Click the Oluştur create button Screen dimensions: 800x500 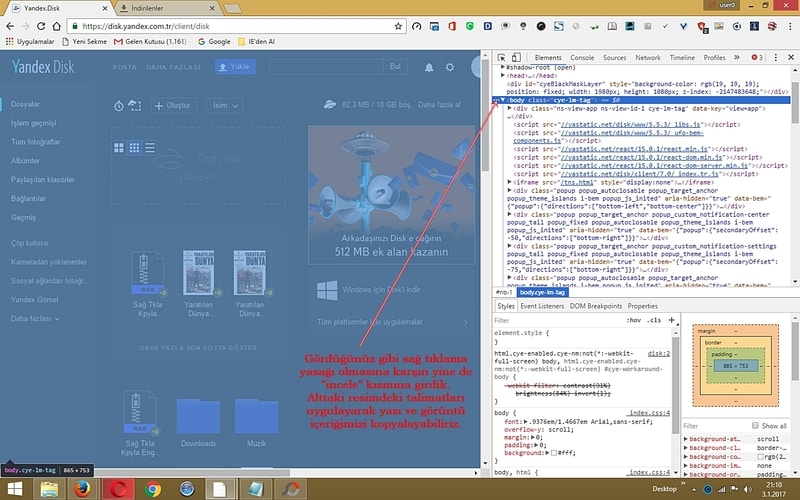coord(173,106)
